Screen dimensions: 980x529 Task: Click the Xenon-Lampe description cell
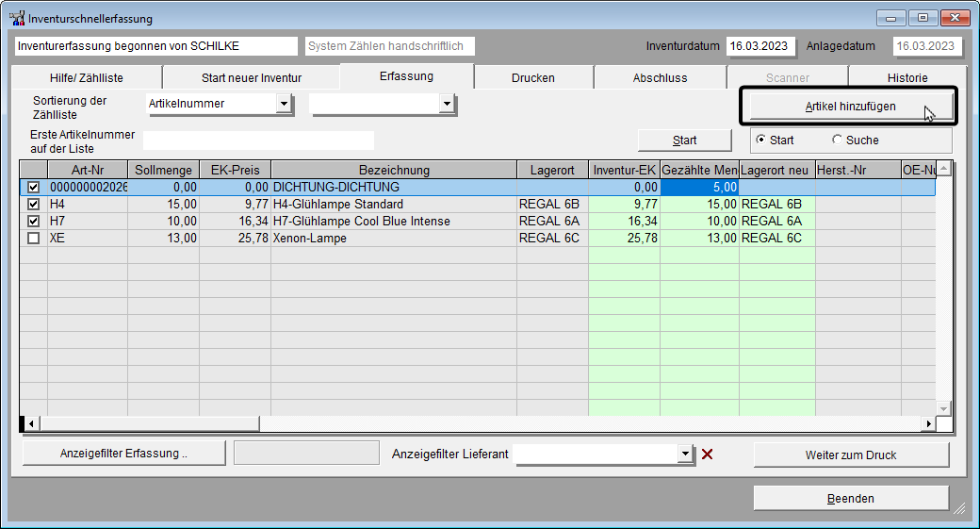(x=394, y=238)
